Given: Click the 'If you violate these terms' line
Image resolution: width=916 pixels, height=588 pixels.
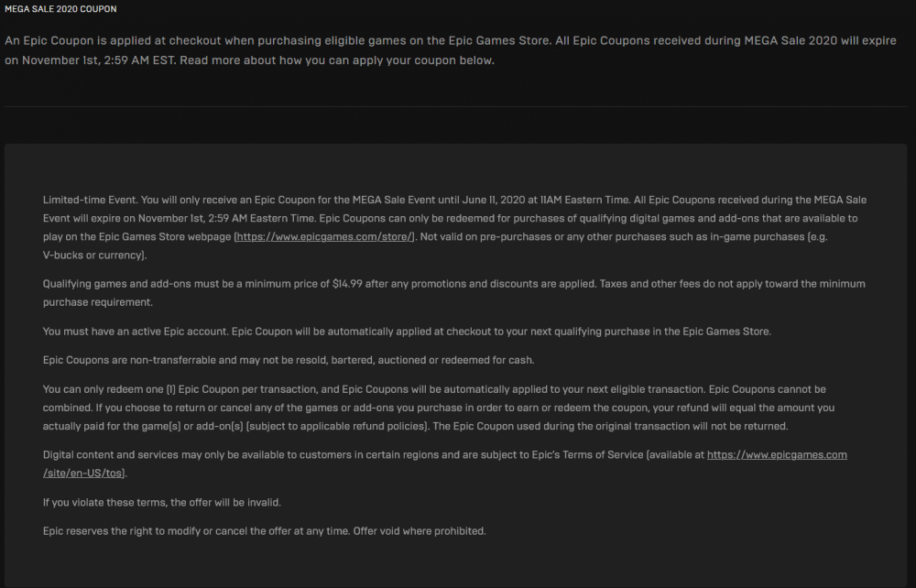Looking at the screenshot, I should coord(162,502).
